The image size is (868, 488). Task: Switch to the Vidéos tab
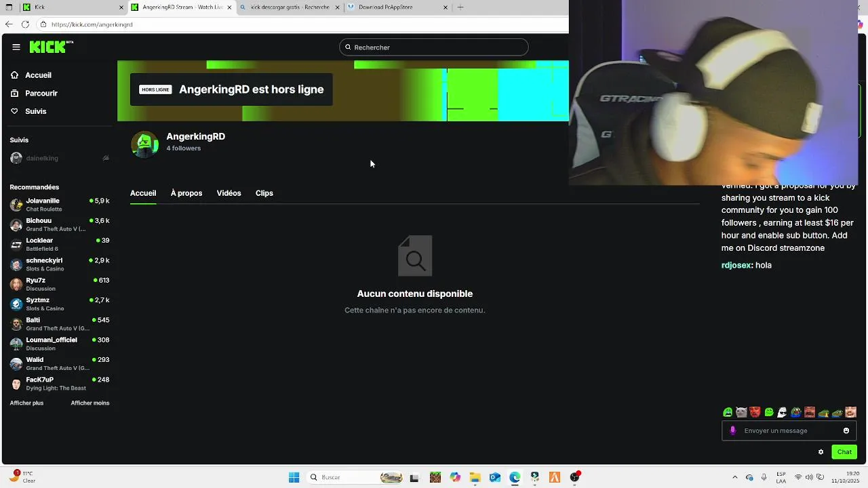(229, 193)
